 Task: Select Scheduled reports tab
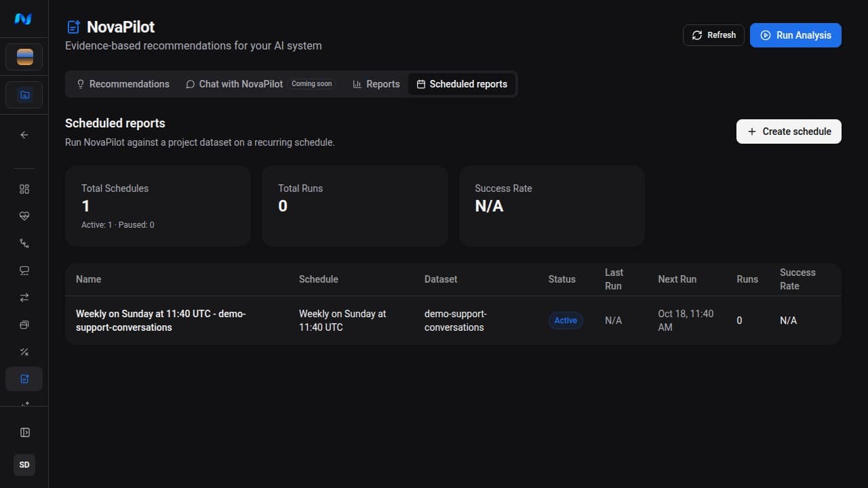pyautogui.click(x=462, y=84)
